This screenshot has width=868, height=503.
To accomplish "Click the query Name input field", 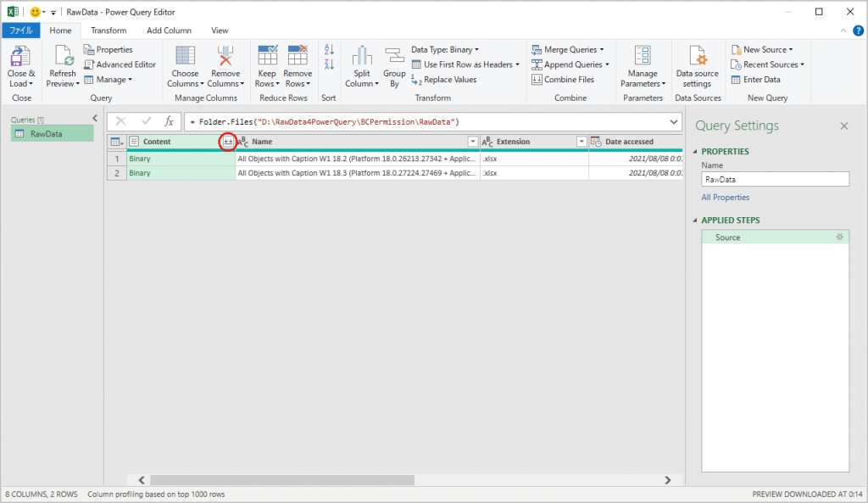I will point(775,180).
